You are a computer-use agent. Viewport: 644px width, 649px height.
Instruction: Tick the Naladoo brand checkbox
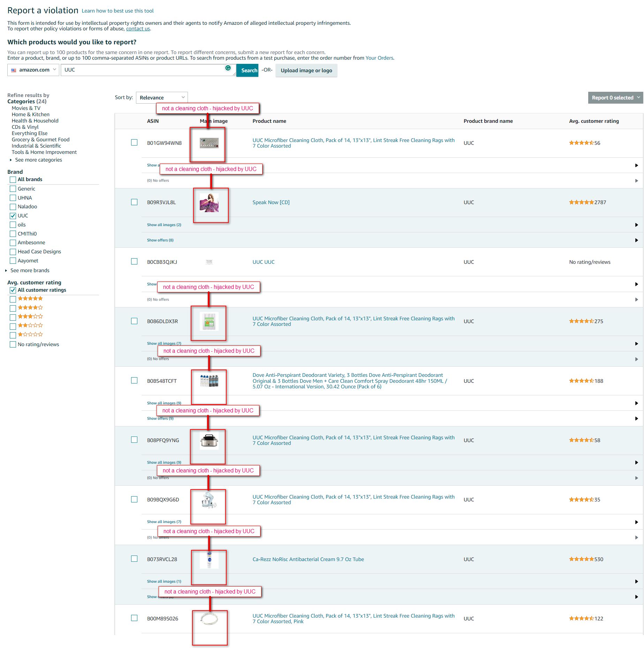tap(13, 207)
